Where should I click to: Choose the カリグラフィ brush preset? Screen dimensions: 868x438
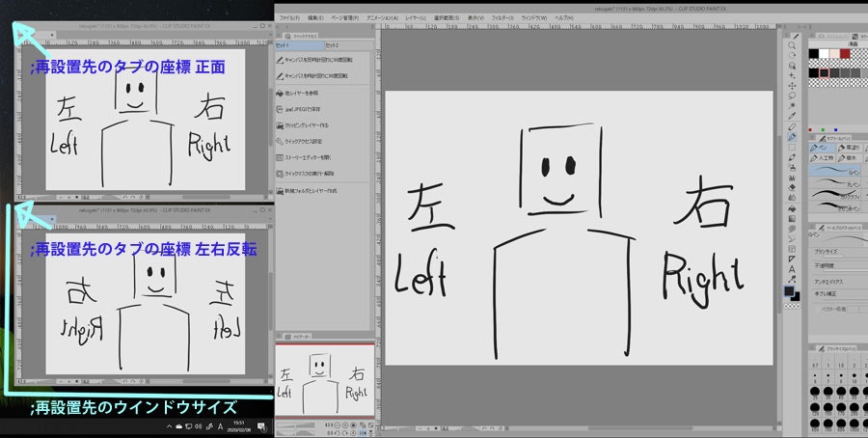[835, 195]
